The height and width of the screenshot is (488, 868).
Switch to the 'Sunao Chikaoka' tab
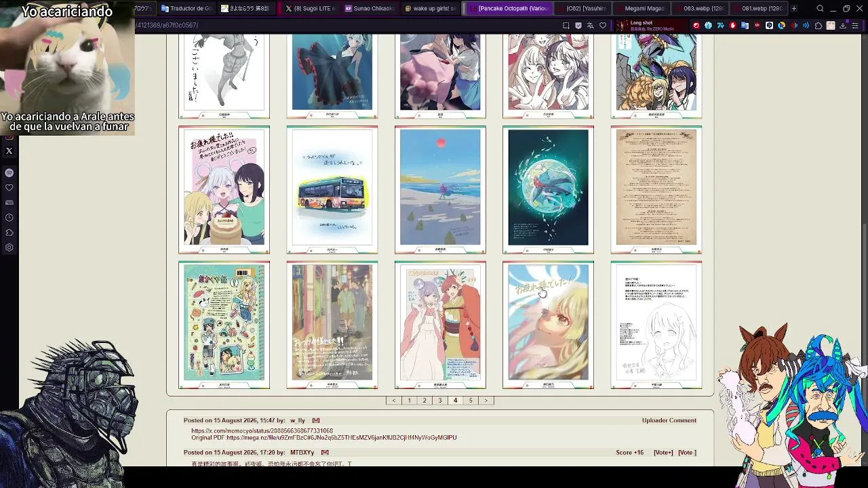[x=369, y=9]
